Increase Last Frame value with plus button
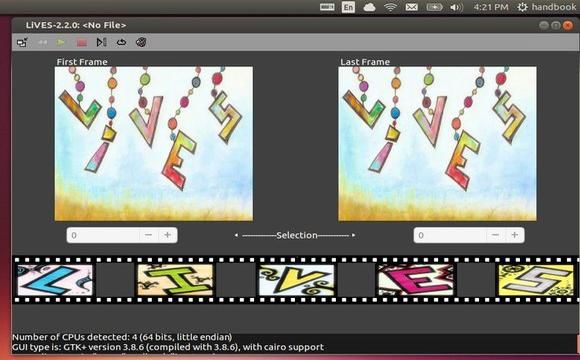Image resolution: width=580 pixels, height=360 pixels. (x=515, y=235)
